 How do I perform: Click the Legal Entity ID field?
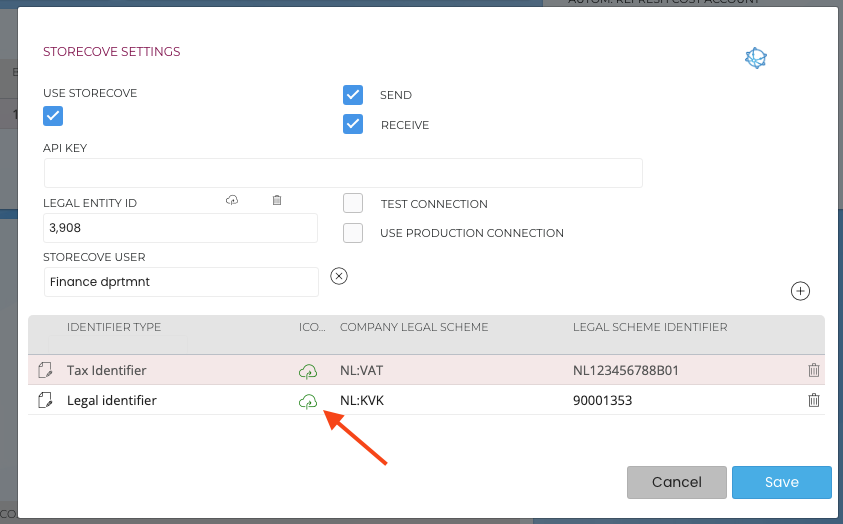(180, 228)
